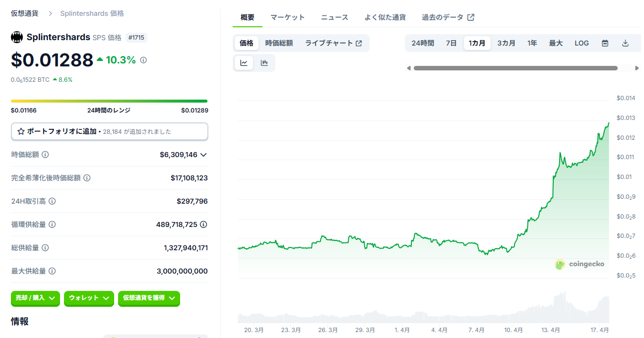The width and height of the screenshot is (644, 338).
Task: Click info icon next to 10.3% change
Action: (143, 60)
